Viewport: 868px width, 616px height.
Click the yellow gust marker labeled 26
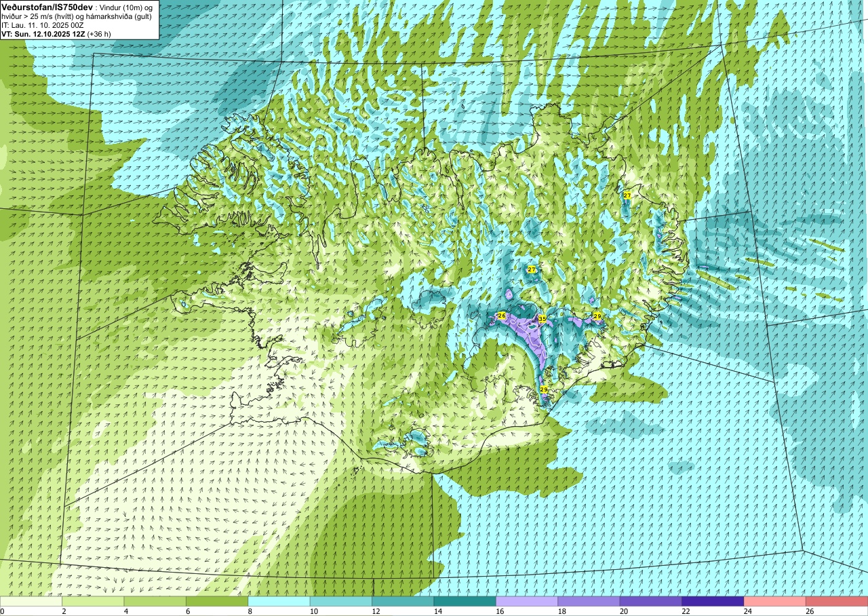coord(502,315)
